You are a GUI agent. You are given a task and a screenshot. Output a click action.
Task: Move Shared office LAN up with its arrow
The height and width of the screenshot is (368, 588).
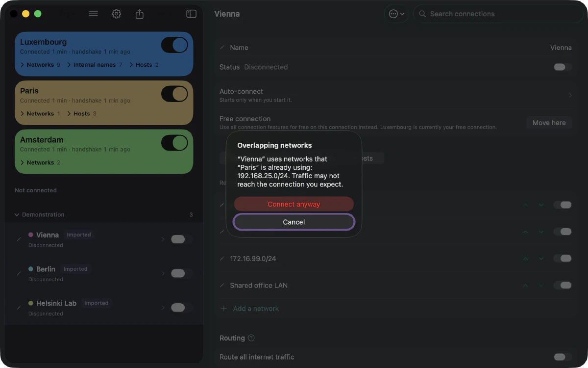pos(525,286)
